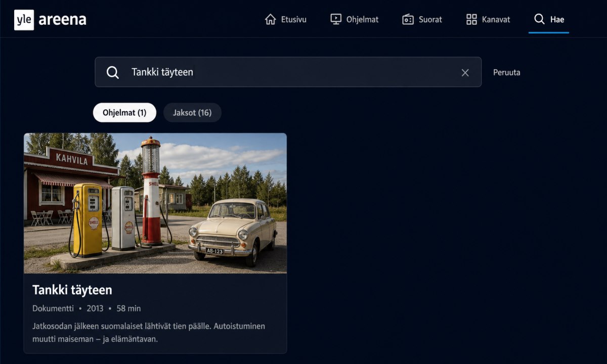Screen dimensions: 607x364
Task: Focus the search field containing Tankki täyteen
Action: click(288, 72)
